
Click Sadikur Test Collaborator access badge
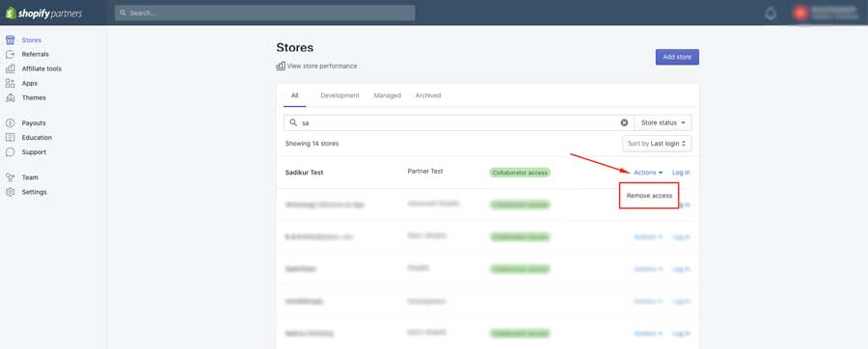click(x=520, y=173)
